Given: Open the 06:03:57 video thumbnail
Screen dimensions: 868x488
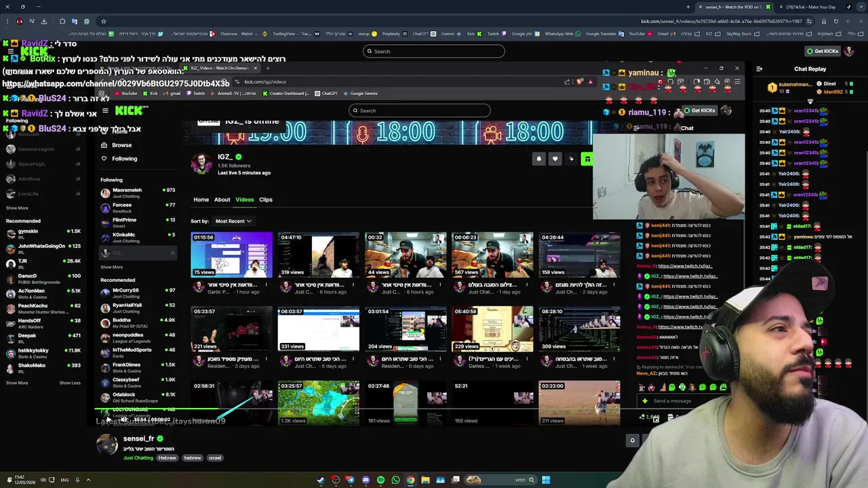Looking at the screenshot, I should click(x=319, y=329).
